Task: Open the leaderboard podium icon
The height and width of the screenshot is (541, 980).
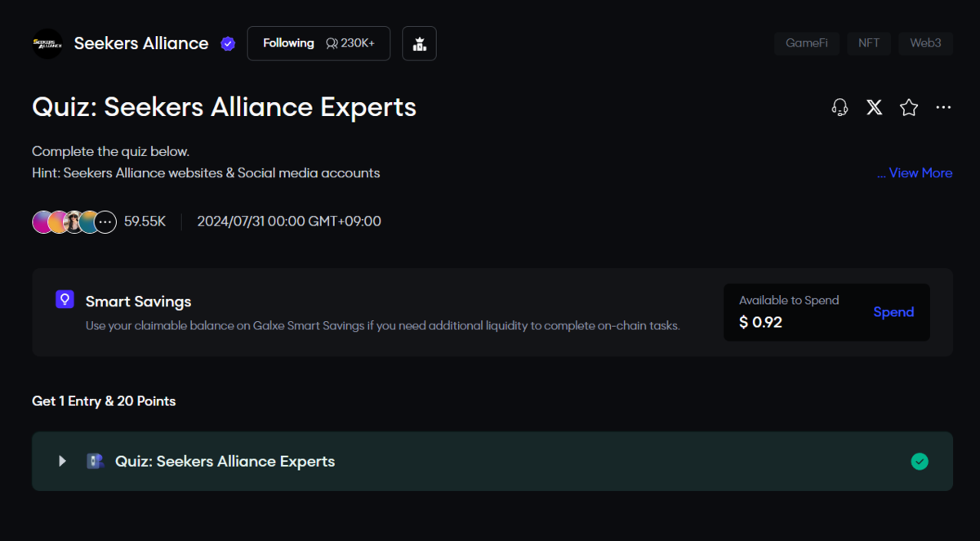Action: pyautogui.click(x=420, y=43)
